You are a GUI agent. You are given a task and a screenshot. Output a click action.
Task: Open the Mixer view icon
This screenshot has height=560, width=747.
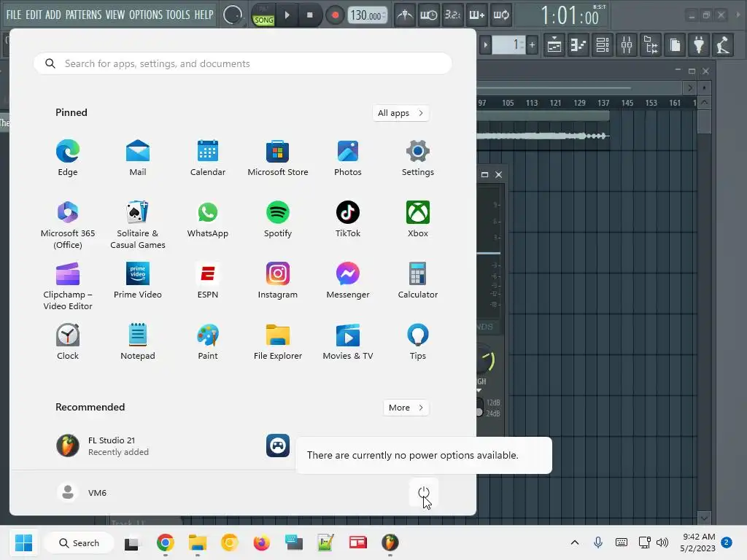(x=627, y=45)
